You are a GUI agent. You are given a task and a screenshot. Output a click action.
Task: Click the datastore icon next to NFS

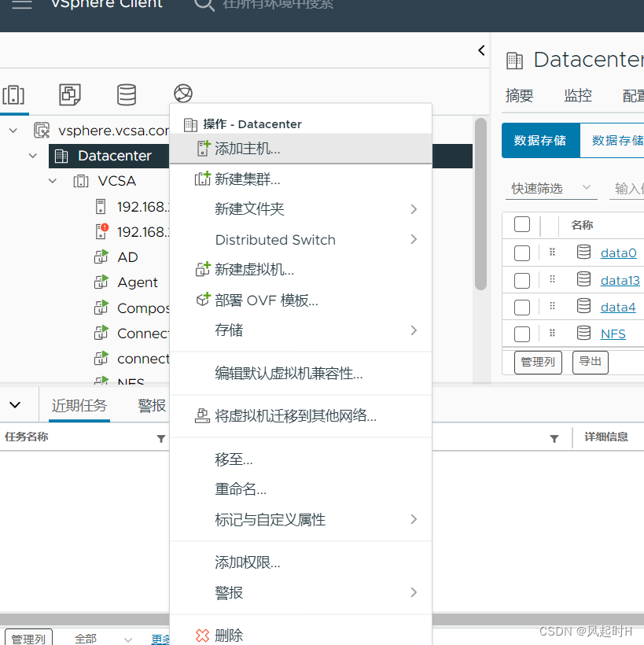pos(583,333)
